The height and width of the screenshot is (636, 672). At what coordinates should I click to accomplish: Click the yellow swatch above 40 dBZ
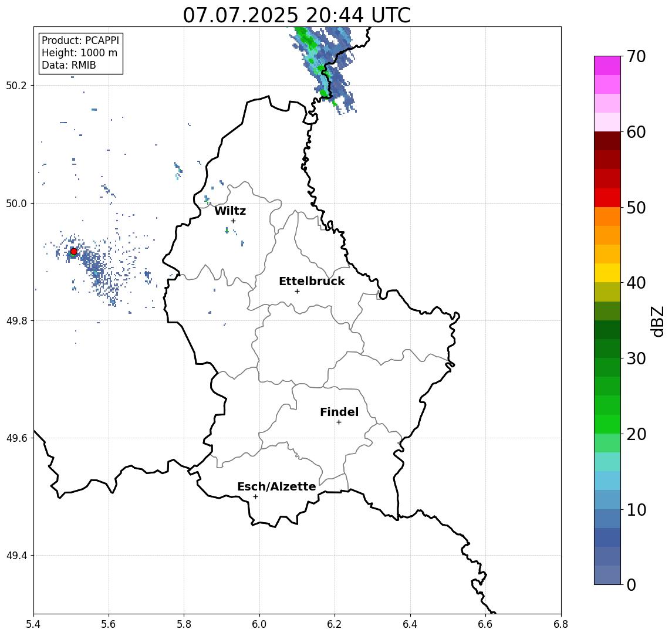click(607, 273)
